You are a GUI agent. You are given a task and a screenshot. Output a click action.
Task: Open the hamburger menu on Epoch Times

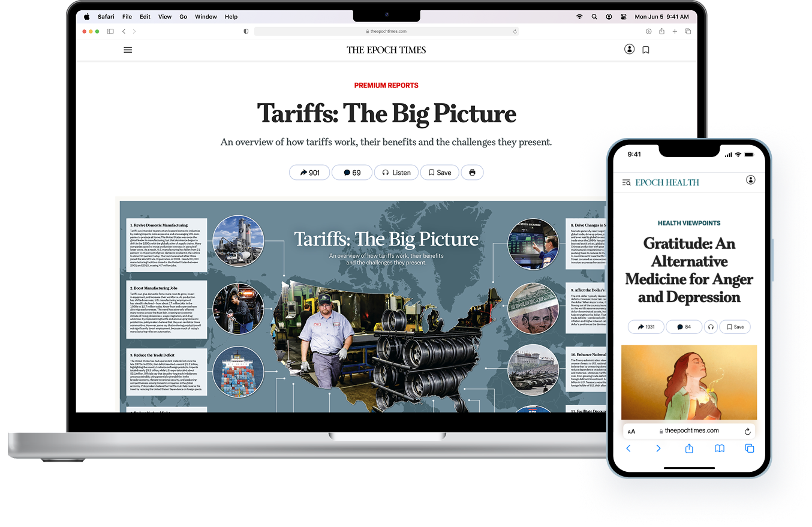128,50
